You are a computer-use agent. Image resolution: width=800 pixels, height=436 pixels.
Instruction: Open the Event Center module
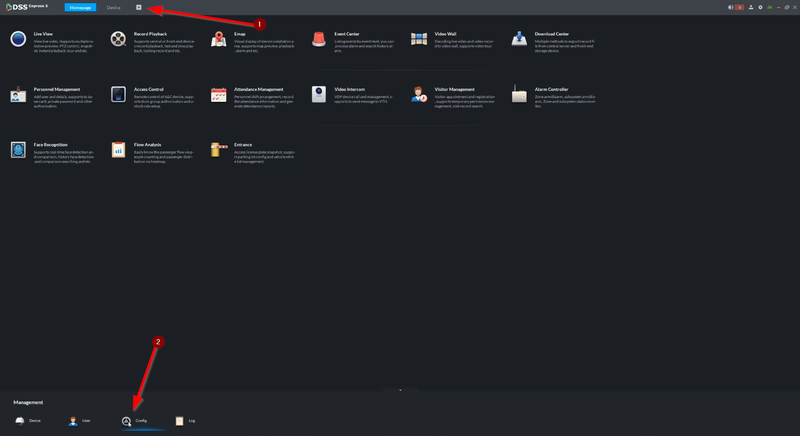point(353,41)
